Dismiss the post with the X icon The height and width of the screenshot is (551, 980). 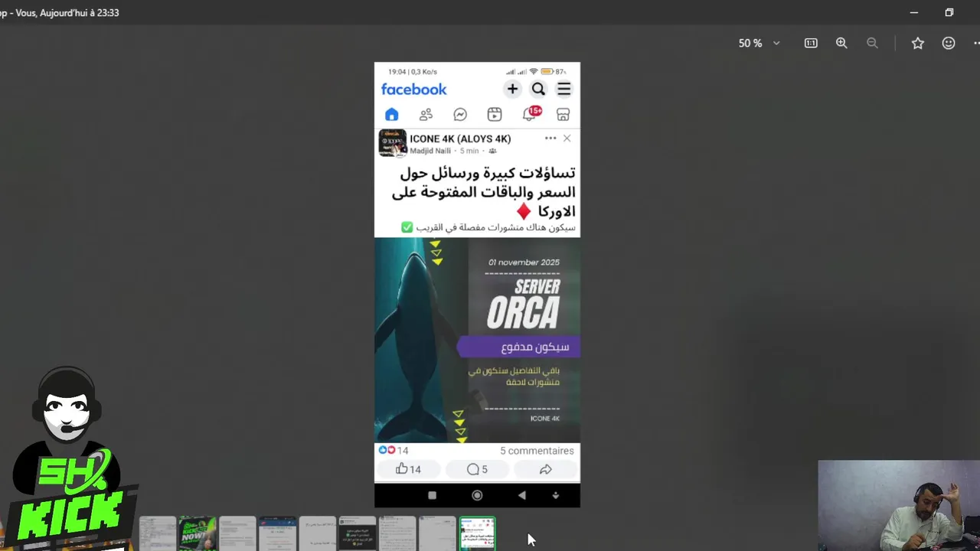(567, 139)
